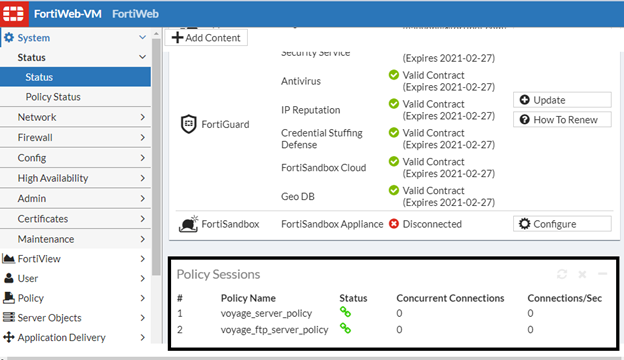Open the FortiView section
Viewport: 624px width, 360px height.
tap(75, 259)
